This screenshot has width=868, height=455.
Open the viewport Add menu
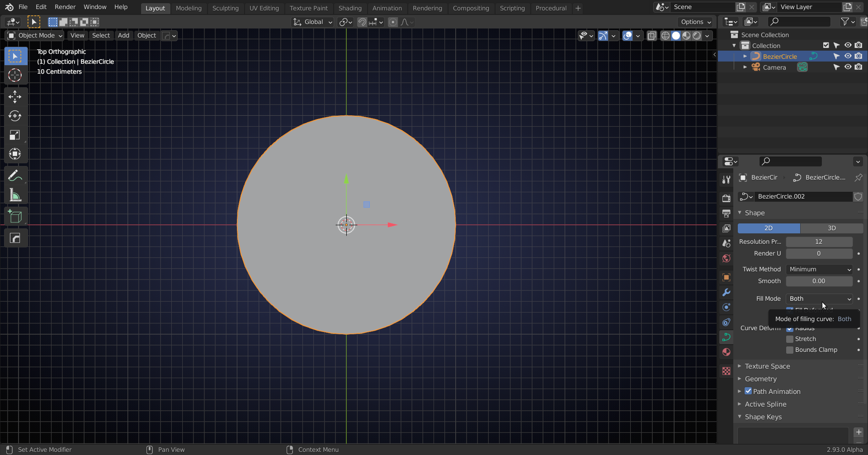(x=123, y=35)
